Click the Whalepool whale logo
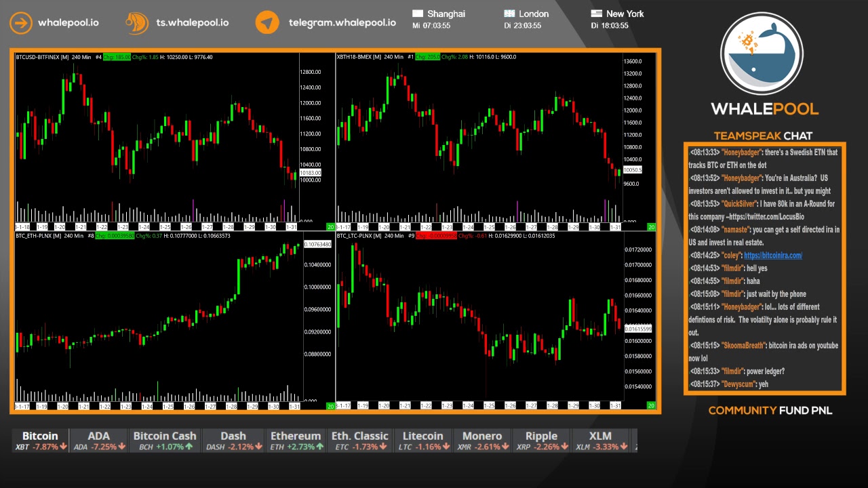This screenshot has height=488, width=868. pyautogui.click(x=762, y=54)
